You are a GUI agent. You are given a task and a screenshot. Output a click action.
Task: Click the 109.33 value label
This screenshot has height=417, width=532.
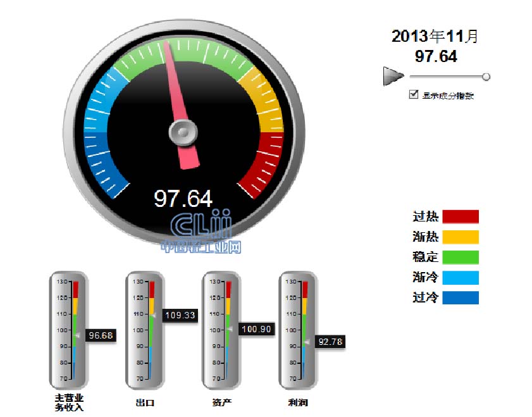click(180, 314)
